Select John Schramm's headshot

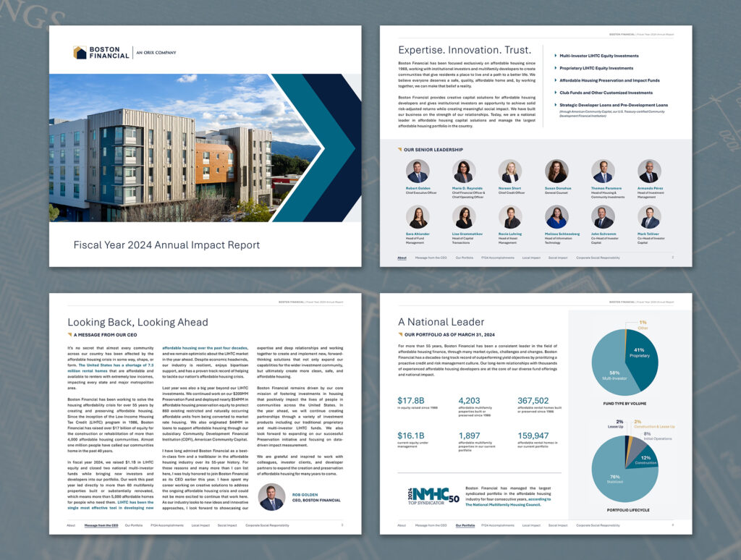pyautogui.click(x=603, y=217)
